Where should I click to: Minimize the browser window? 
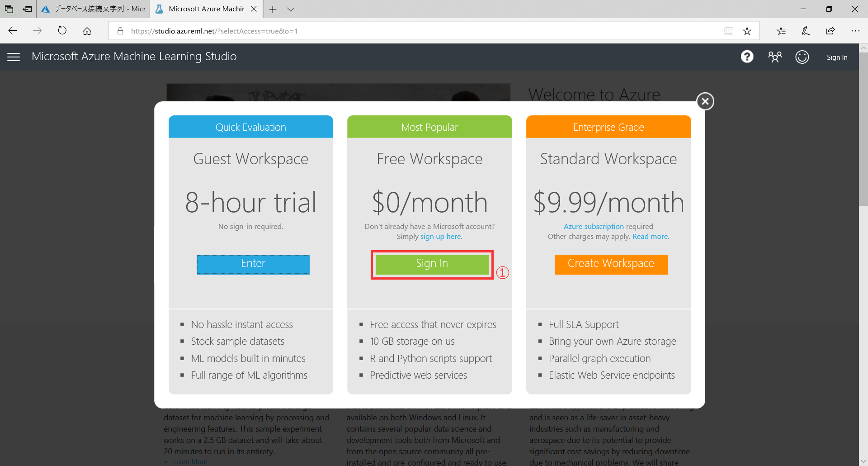click(803, 9)
